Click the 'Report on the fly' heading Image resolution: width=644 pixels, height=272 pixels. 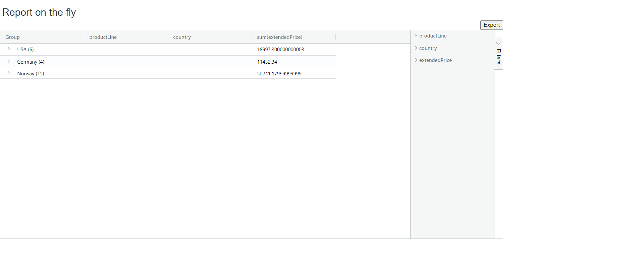pos(39,12)
